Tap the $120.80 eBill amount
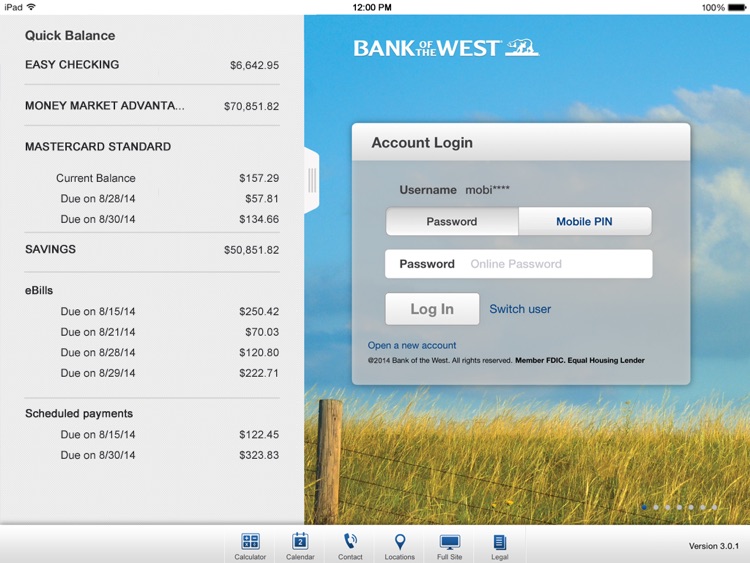Image resolution: width=750 pixels, height=563 pixels. click(259, 353)
